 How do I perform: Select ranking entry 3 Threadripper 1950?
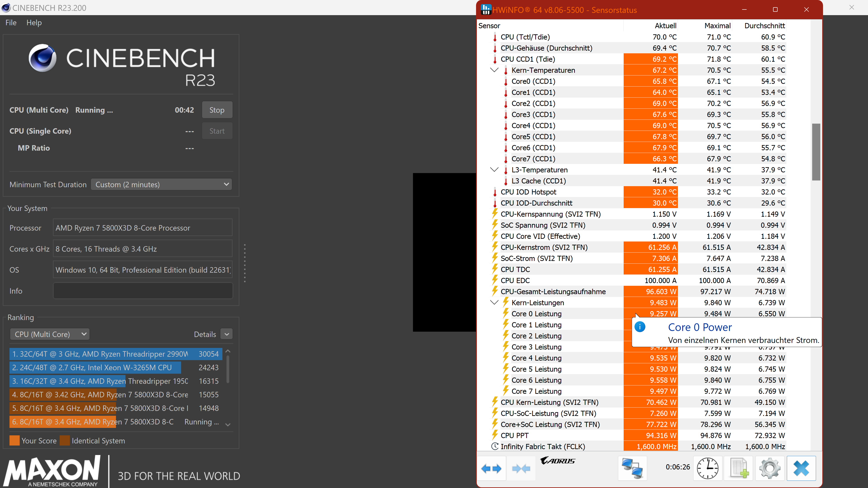point(116,381)
